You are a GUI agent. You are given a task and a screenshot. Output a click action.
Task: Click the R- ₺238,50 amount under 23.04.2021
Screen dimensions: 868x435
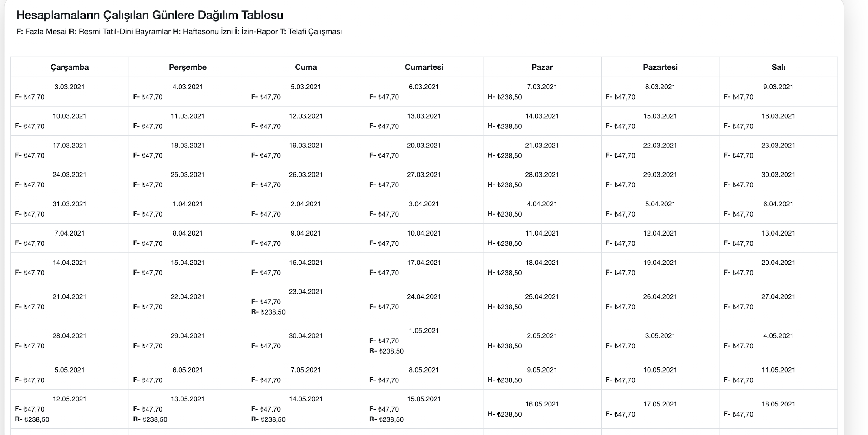[x=269, y=312]
